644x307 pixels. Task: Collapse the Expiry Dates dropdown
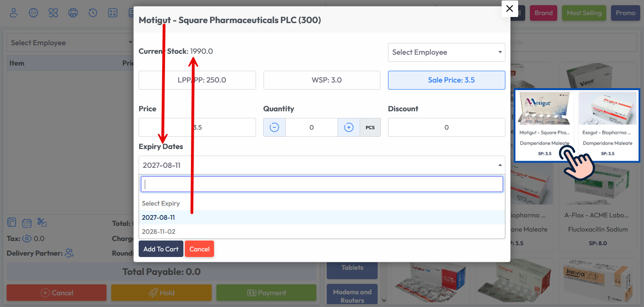[x=499, y=165]
